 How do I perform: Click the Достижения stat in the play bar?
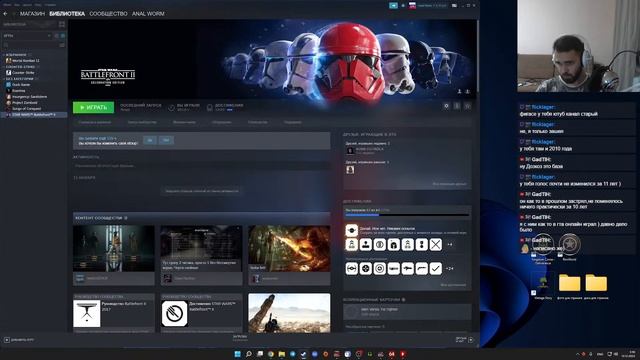[x=225, y=107]
